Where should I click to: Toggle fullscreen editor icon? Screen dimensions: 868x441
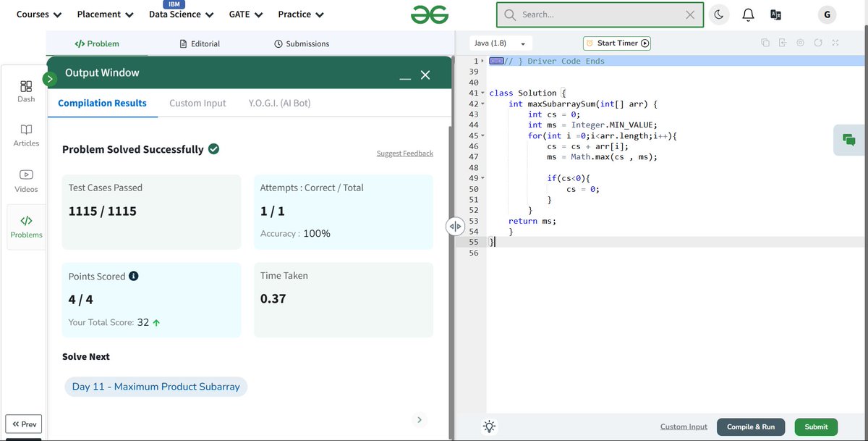point(835,43)
